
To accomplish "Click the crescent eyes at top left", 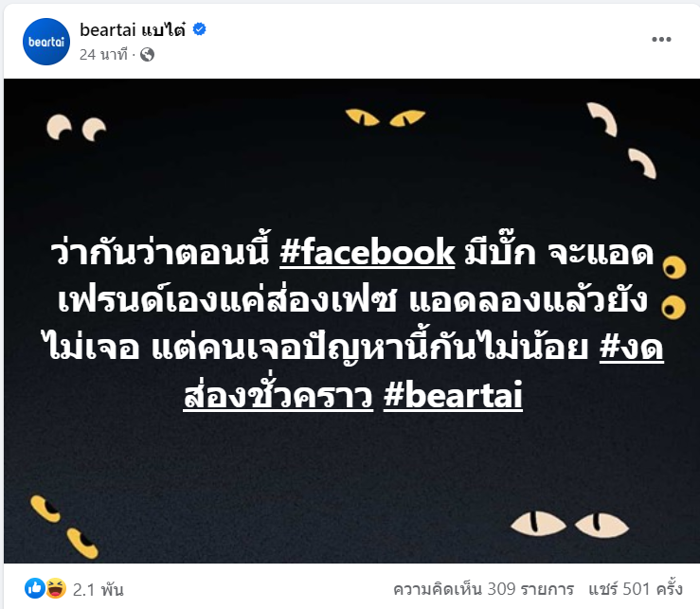I will point(77,127).
